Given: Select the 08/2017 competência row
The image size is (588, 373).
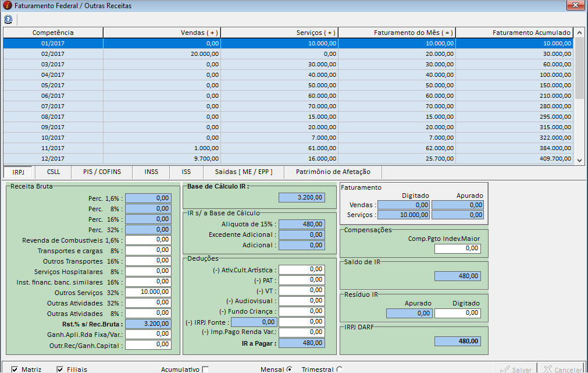Looking at the screenshot, I should [288, 117].
